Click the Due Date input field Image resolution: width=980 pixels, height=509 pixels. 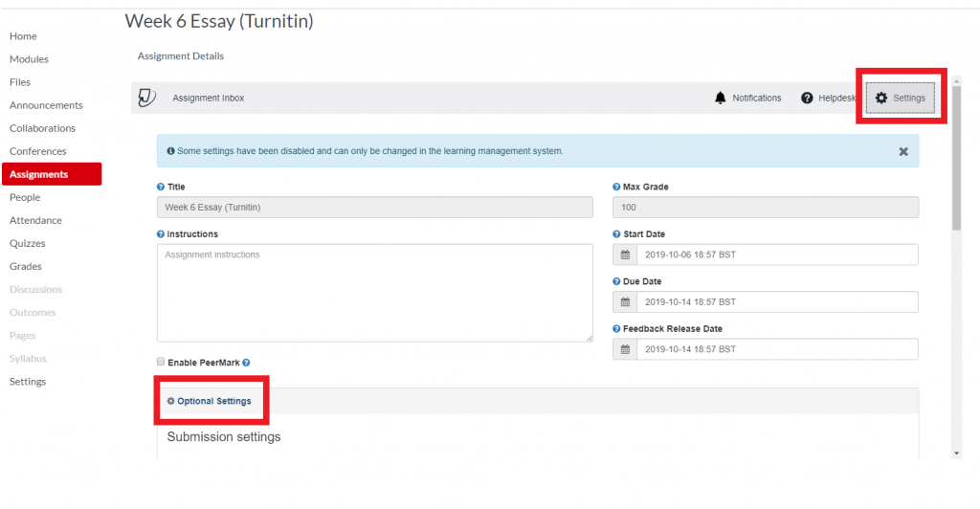pos(776,302)
